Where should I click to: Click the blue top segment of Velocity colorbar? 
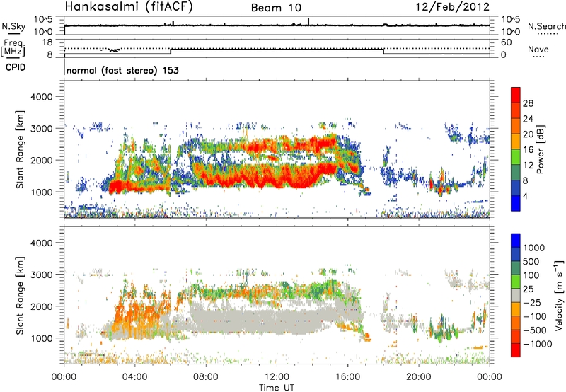point(516,241)
